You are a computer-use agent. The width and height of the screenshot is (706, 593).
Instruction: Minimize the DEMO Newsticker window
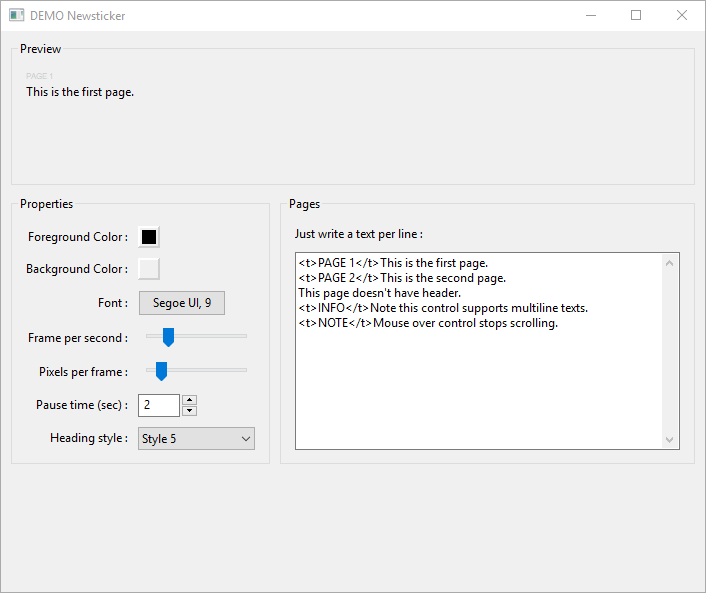click(590, 16)
